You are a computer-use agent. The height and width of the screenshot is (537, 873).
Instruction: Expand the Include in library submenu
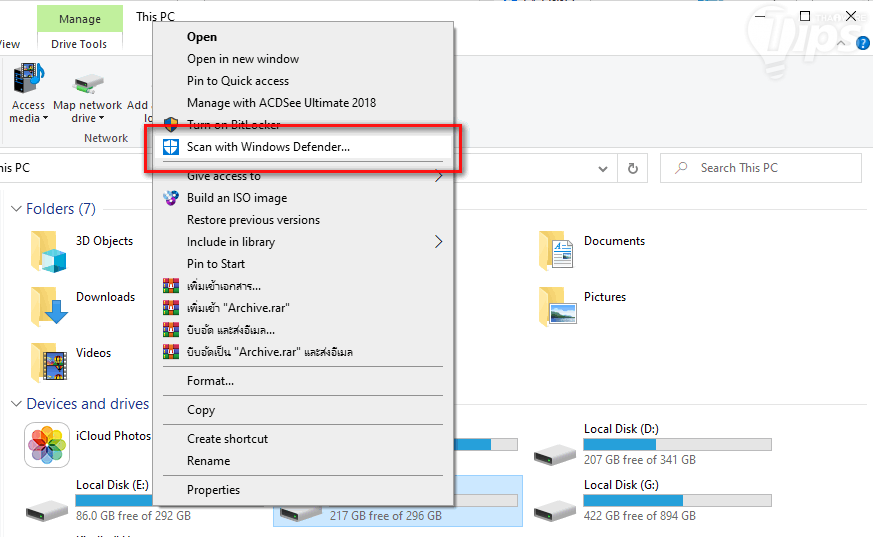[x=438, y=242]
